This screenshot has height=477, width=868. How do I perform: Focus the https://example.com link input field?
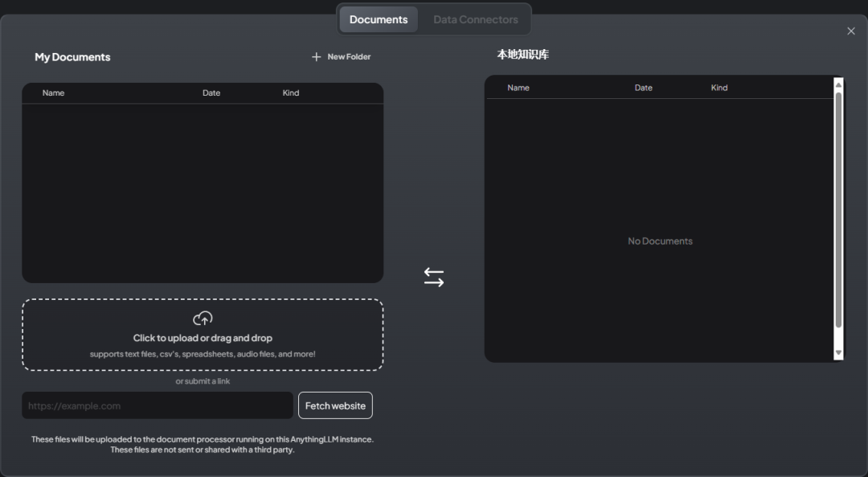coord(158,405)
